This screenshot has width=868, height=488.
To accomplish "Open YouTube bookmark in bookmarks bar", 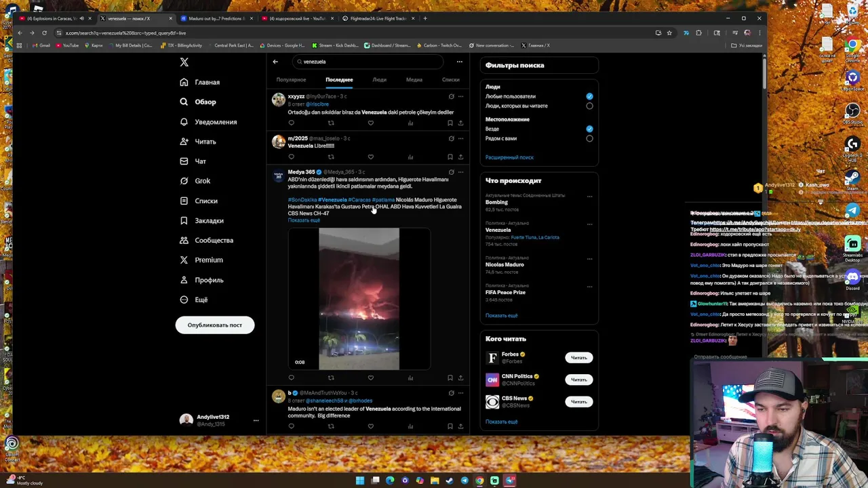I will pyautogui.click(x=67, y=45).
